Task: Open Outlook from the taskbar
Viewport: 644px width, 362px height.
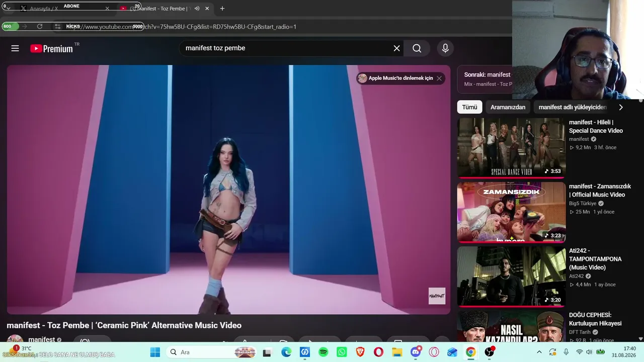Action: click(x=452, y=352)
